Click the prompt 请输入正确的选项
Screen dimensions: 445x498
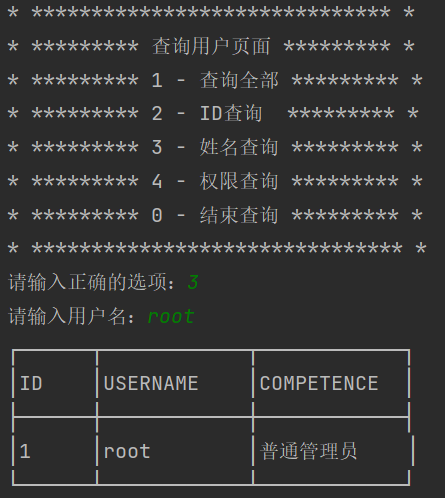pos(91,282)
